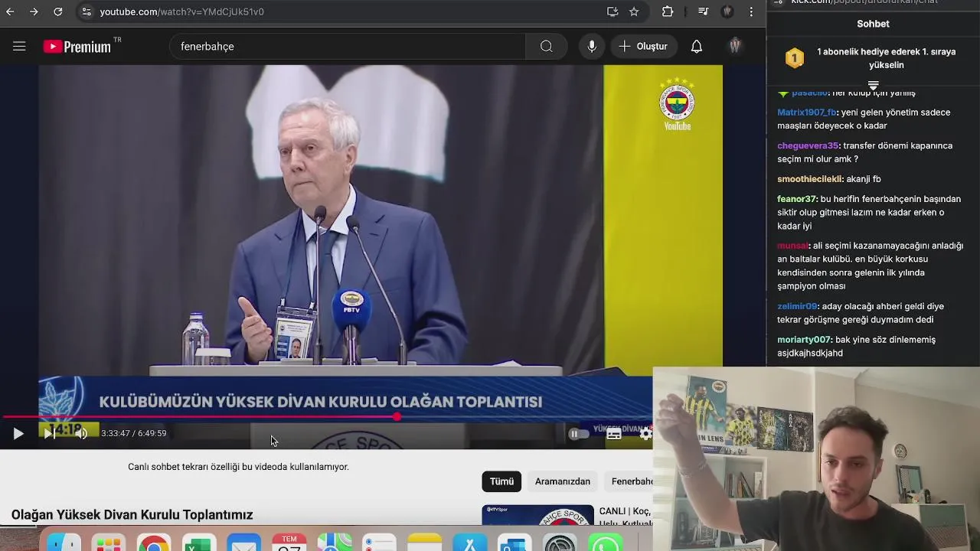Select the Tümü filter chip

[x=501, y=481]
